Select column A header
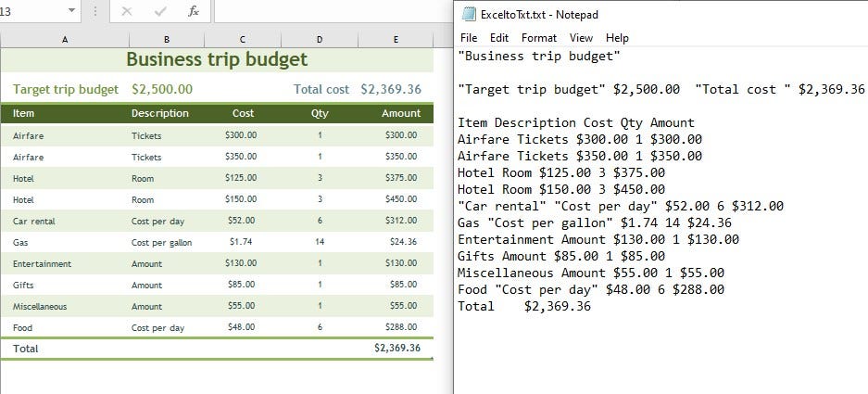 coord(65,39)
